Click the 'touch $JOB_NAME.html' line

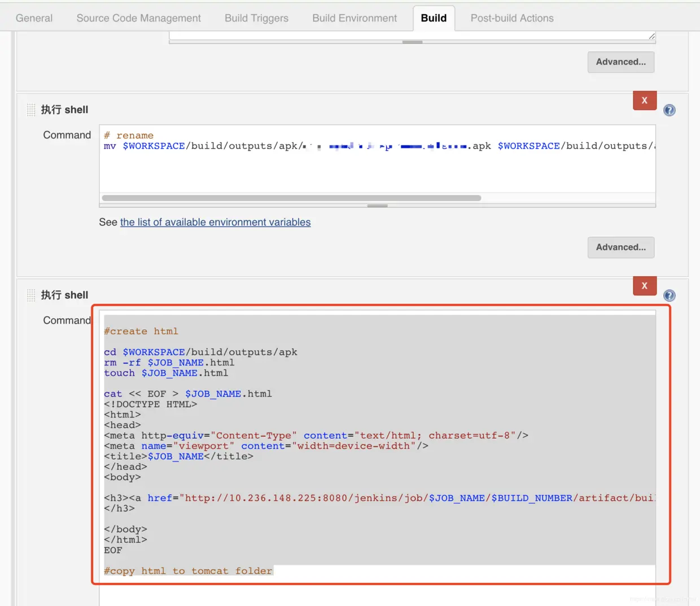166,373
